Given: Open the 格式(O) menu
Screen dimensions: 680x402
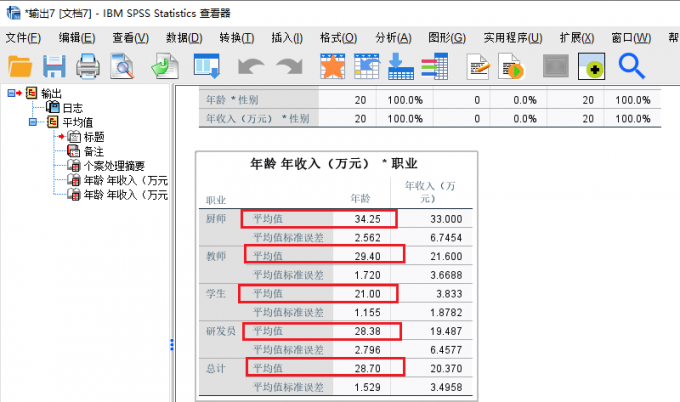Looking at the screenshot, I should 338,38.
